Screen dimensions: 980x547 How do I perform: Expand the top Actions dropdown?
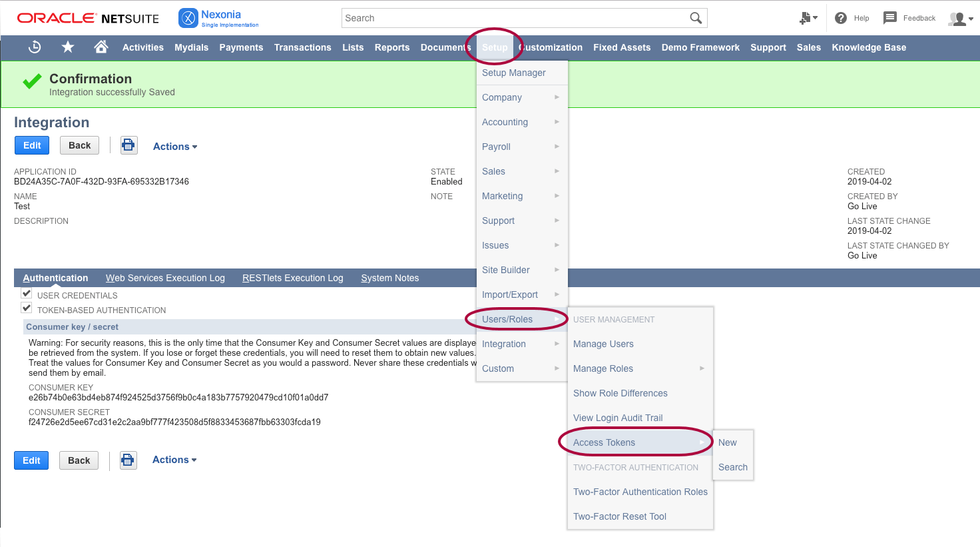175,147
